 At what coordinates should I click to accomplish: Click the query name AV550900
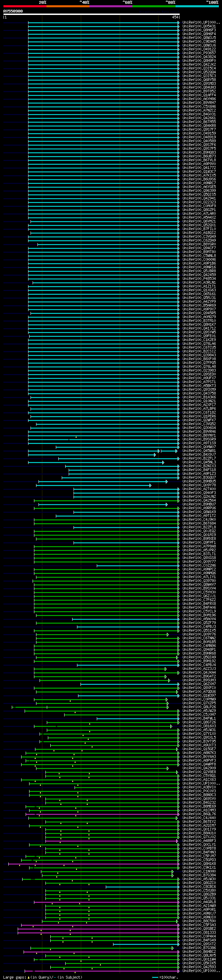pos(13,11)
